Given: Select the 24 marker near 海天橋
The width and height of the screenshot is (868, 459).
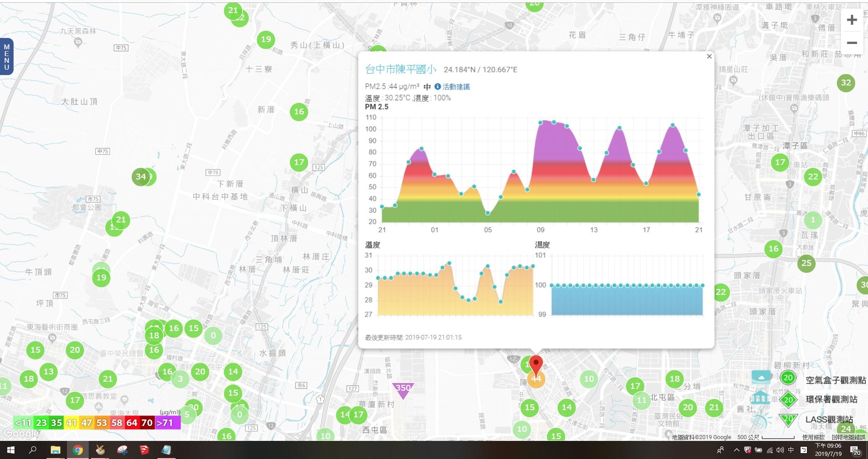Looking at the screenshot, I should click(846, 429).
